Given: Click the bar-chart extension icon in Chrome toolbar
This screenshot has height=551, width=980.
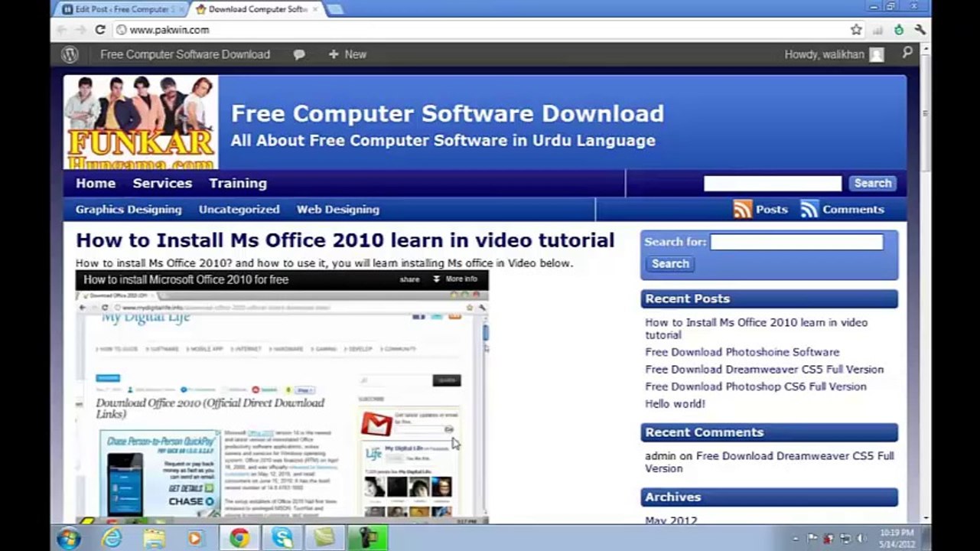Looking at the screenshot, I should tap(877, 30).
